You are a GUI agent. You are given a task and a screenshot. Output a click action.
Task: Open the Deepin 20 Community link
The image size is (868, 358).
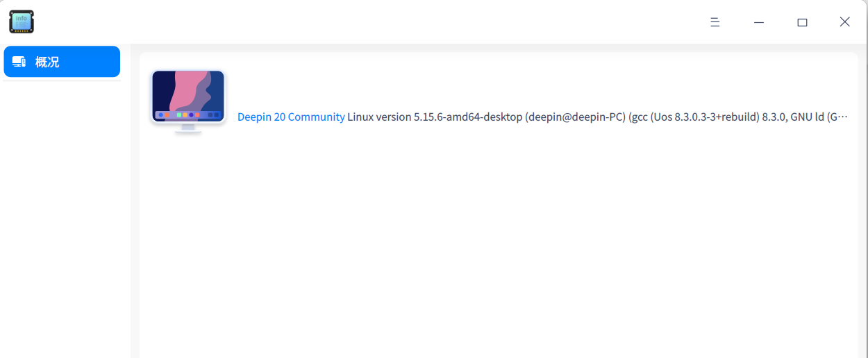pyautogui.click(x=291, y=117)
